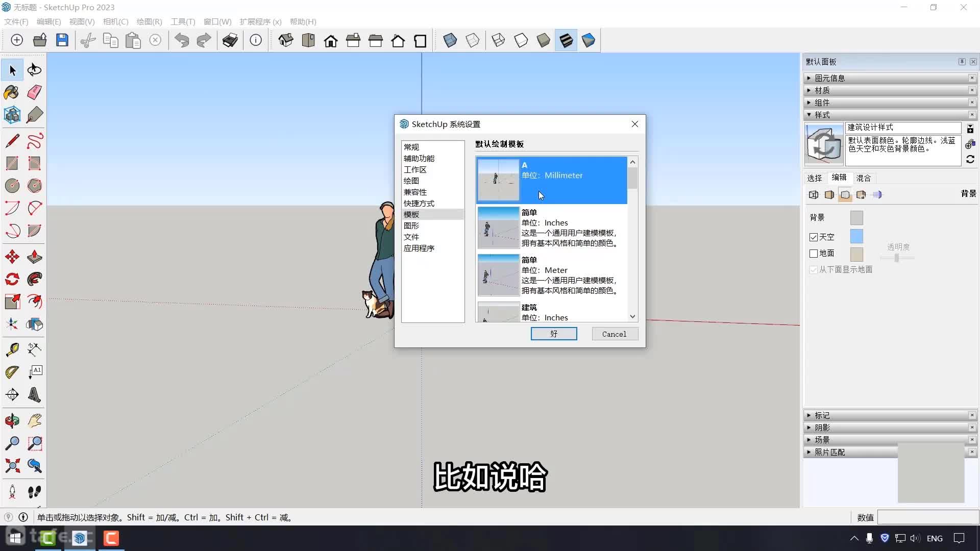Open the 相机(C) camera menu
Image resolution: width=980 pixels, height=551 pixels.
[115, 21]
